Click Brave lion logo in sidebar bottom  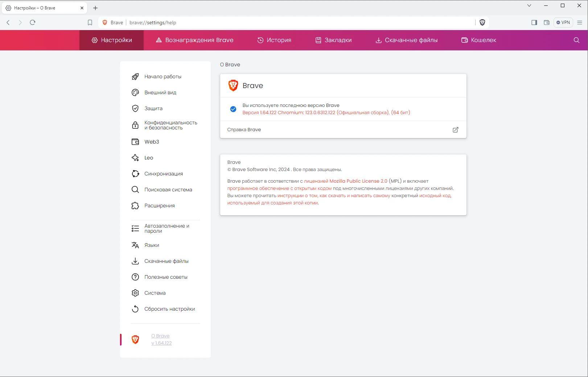(135, 340)
